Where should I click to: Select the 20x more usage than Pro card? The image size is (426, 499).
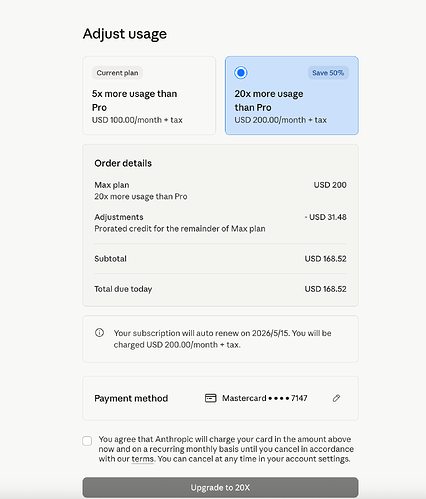pyautogui.click(x=292, y=95)
